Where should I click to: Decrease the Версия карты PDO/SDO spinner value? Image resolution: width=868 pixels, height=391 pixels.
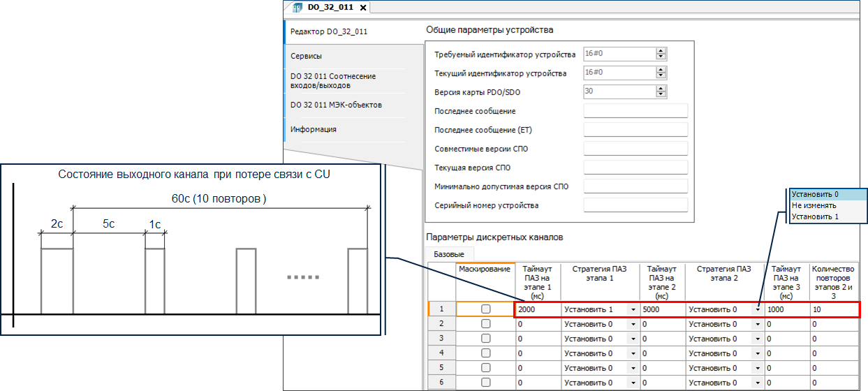pos(661,94)
